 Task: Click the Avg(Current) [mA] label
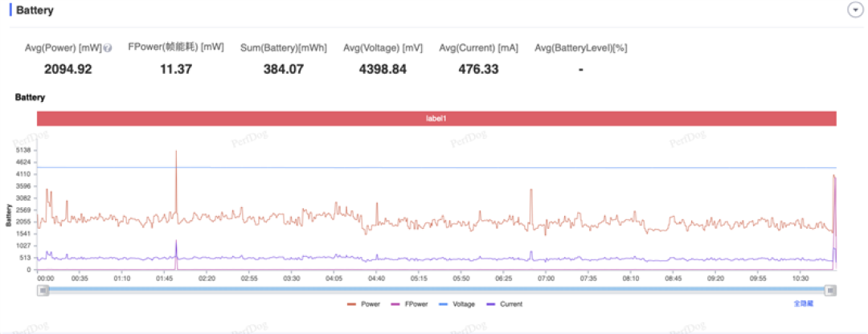(478, 48)
